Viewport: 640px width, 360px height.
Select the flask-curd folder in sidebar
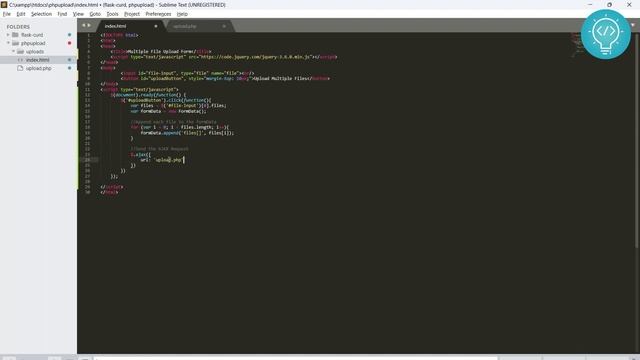(32, 35)
